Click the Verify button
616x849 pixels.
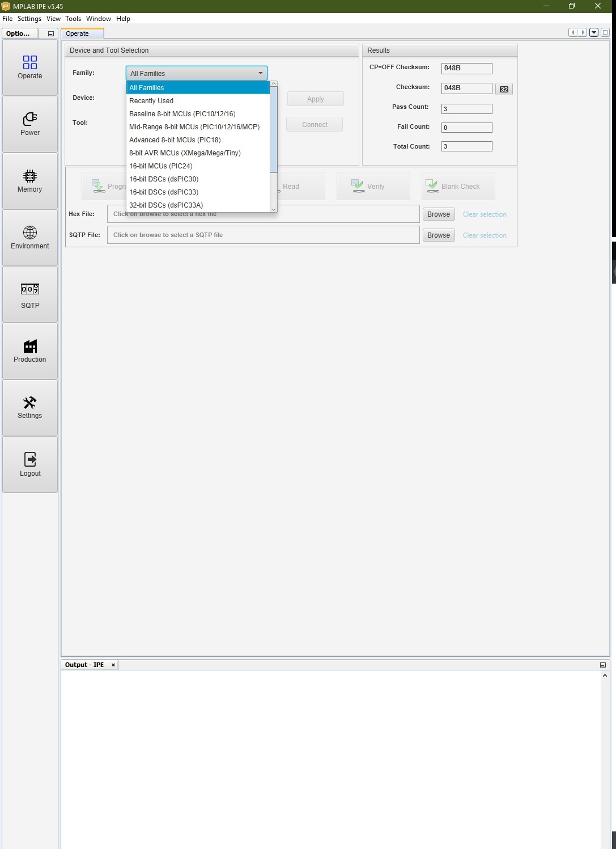pos(373,186)
